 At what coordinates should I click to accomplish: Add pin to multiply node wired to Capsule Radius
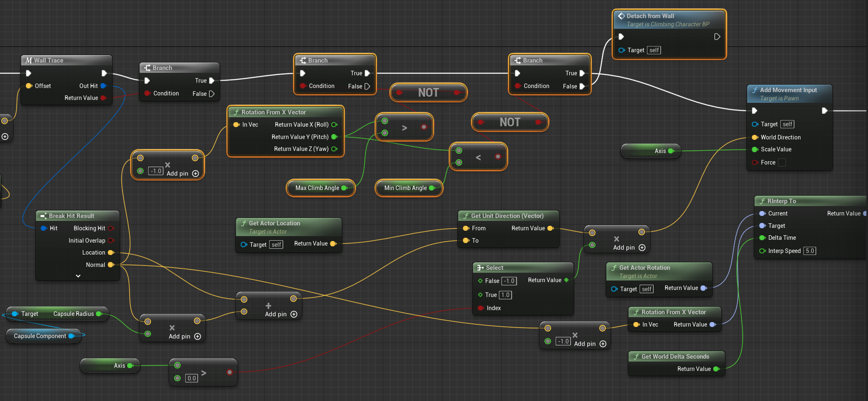click(198, 336)
